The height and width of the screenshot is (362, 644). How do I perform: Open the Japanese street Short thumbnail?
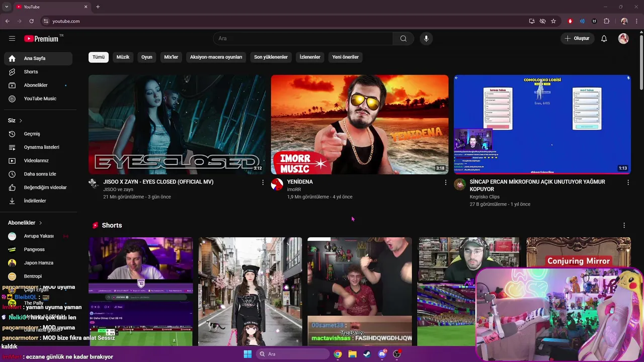click(x=250, y=292)
